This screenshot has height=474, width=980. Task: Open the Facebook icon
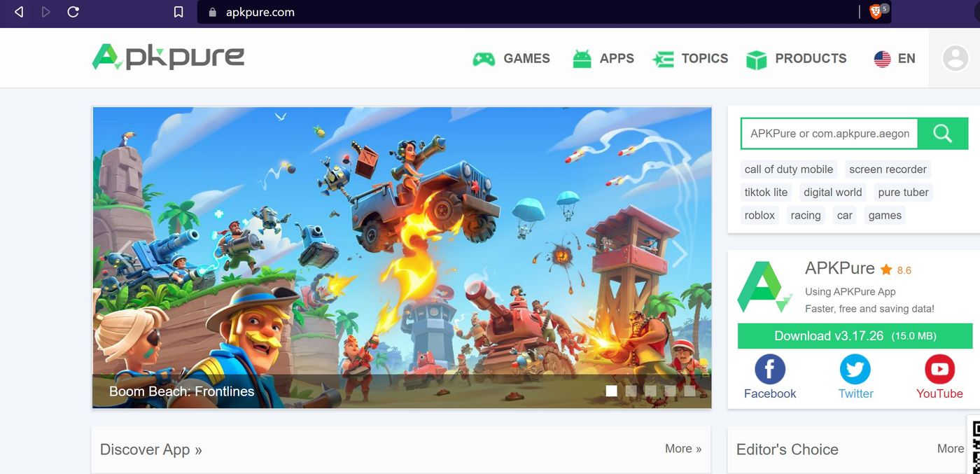tap(770, 369)
